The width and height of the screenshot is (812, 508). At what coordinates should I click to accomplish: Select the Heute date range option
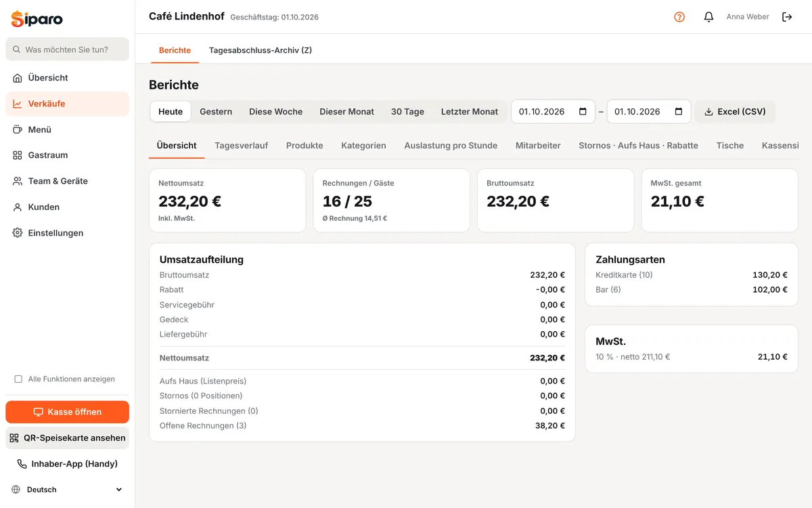tap(171, 112)
